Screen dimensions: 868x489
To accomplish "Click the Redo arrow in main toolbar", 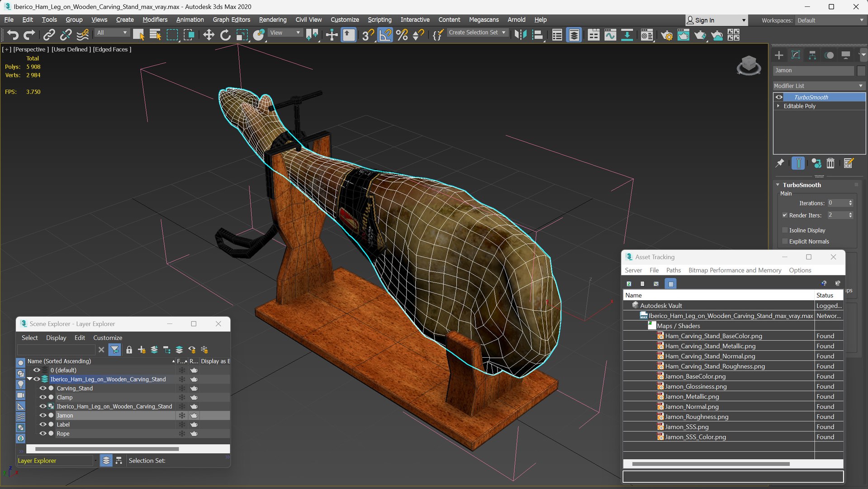I will (29, 35).
